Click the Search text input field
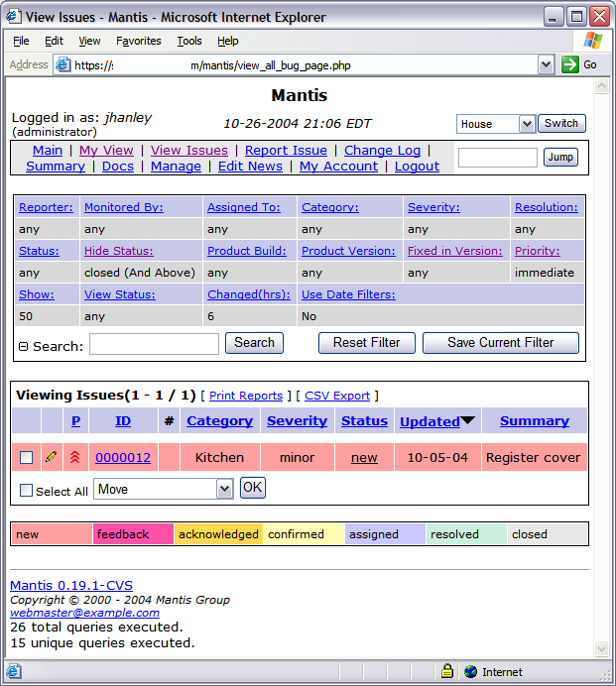The height and width of the screenshot is (686, 616). (x=154, y=344)
